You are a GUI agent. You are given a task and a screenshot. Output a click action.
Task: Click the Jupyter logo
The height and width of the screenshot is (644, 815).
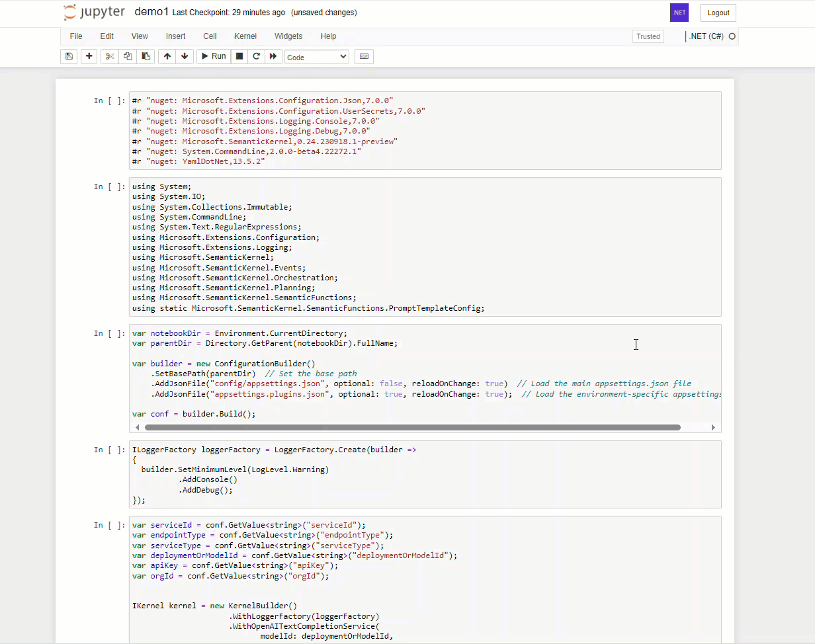[95, 13]
